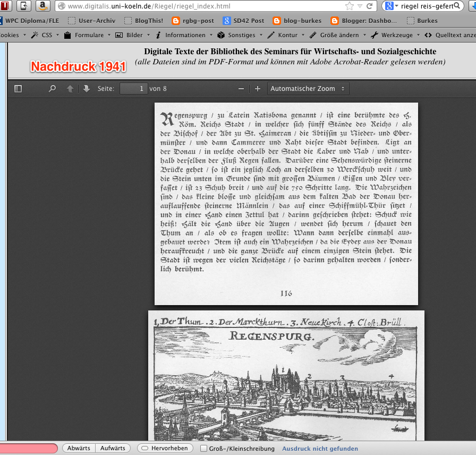Click the Sonstiges cube icon
Screen dimensions: 476x455
pos(221,35)
